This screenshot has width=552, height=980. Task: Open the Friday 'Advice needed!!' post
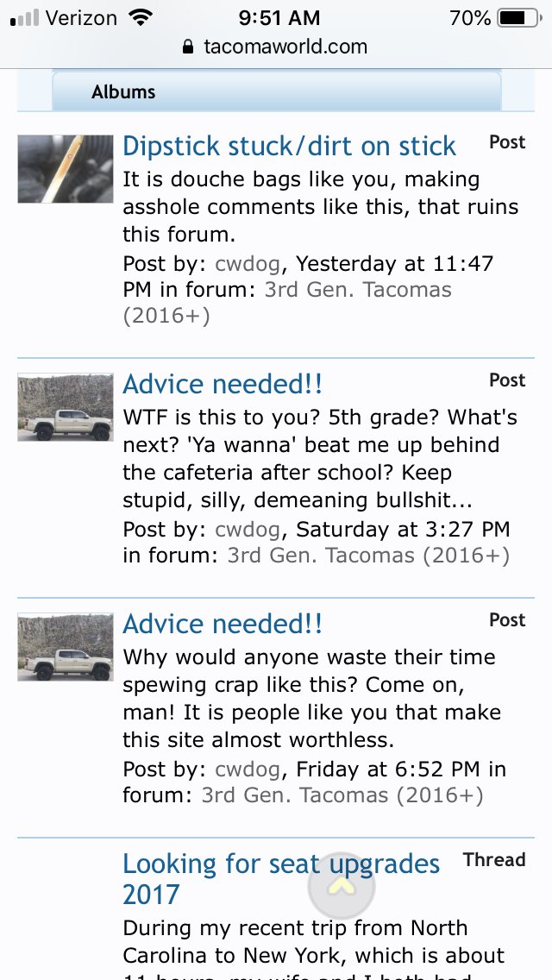click(x=223, y=624)
